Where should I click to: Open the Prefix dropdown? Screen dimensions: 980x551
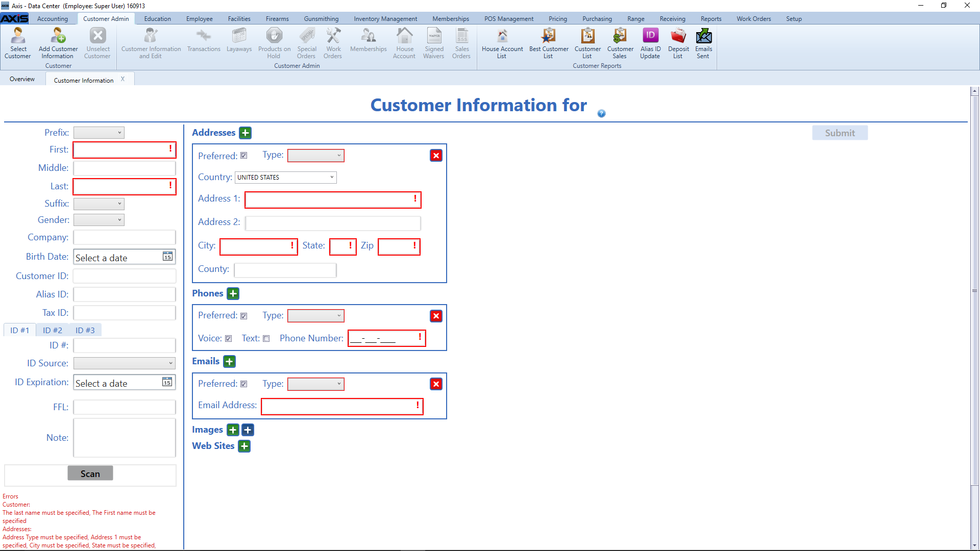point(99,133)
